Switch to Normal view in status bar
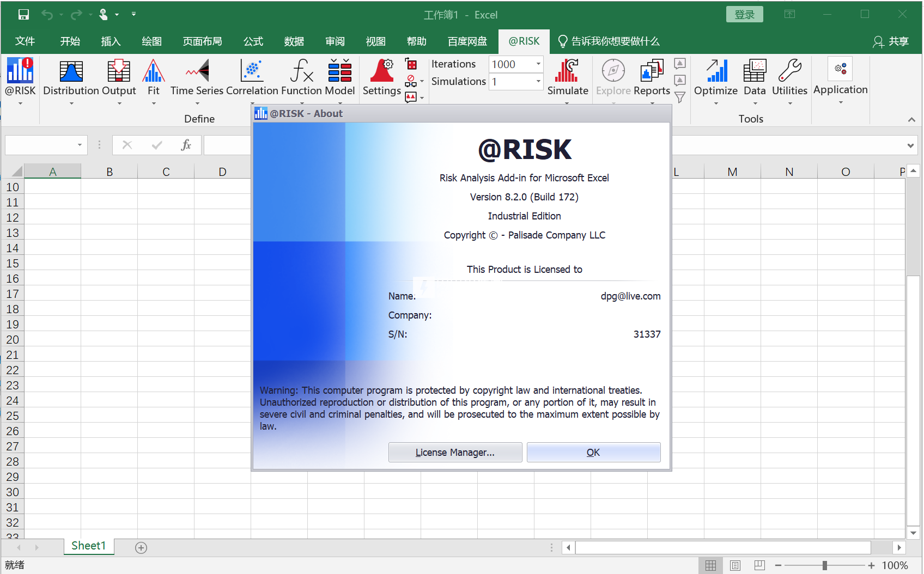Viewport: 924px width, 574px height. (711, 565)
